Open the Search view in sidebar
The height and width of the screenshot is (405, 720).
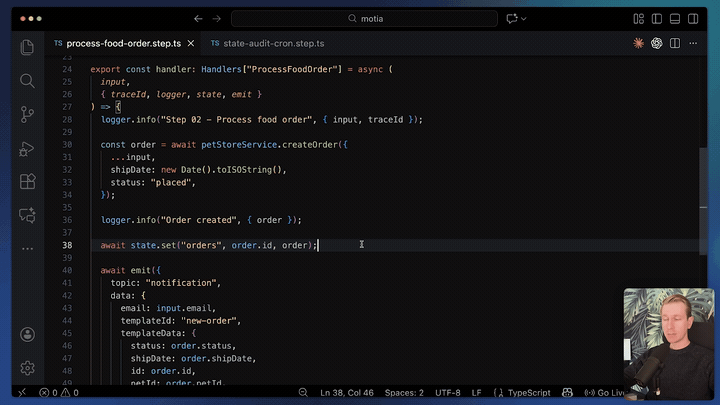tap(27, 81)
